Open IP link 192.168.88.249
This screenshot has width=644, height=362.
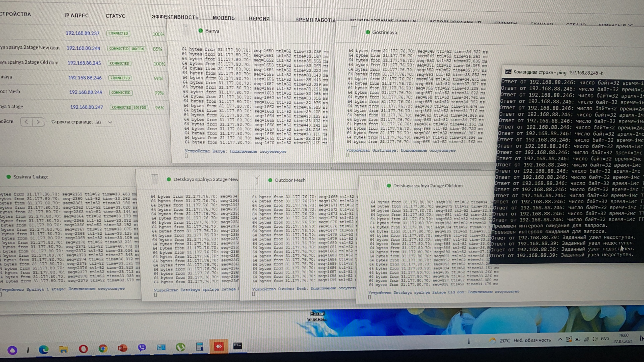86,92
